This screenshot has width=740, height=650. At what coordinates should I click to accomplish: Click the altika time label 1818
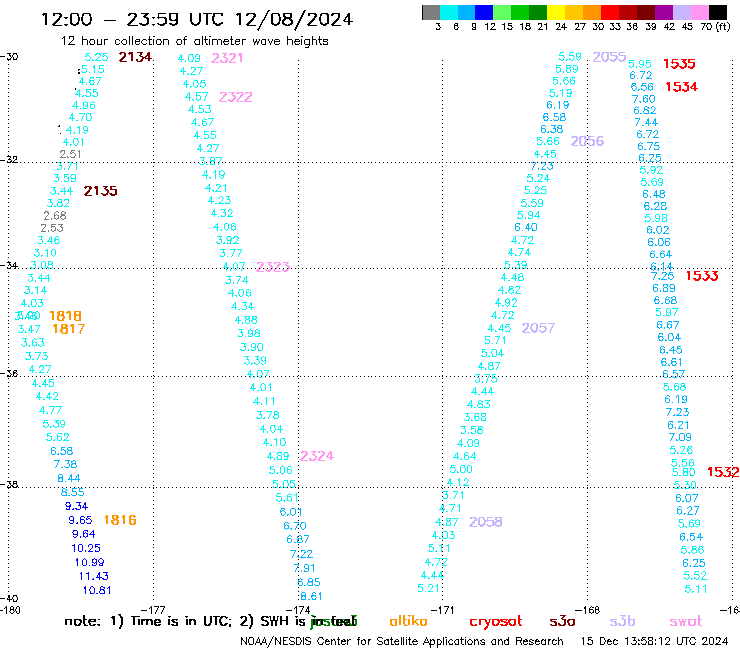click(x=66, y=316)
